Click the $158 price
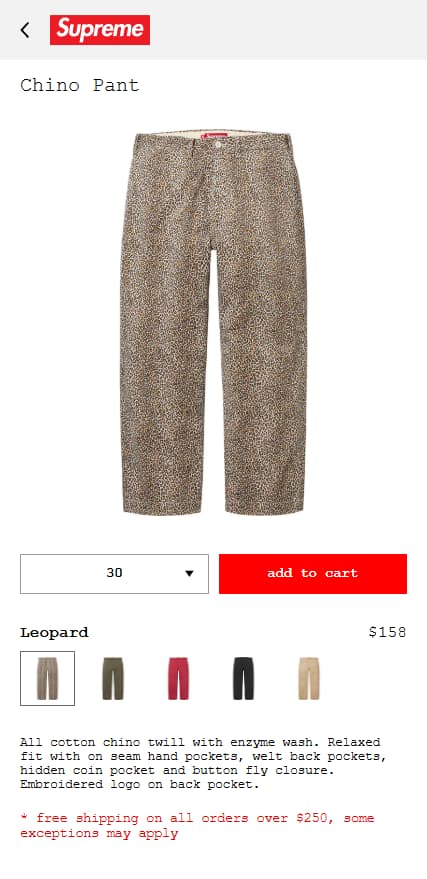Viewport: 427px width, 879px height. point(387,632)
